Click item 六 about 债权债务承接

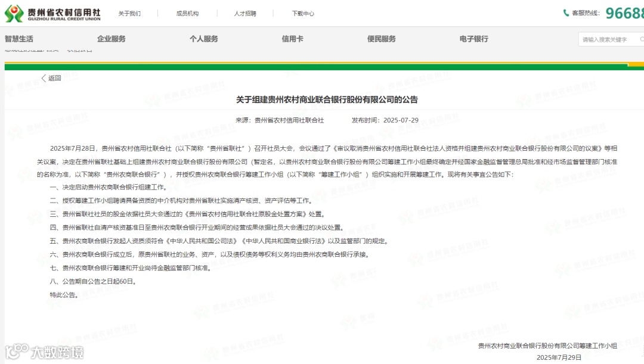tap(210, 255)
